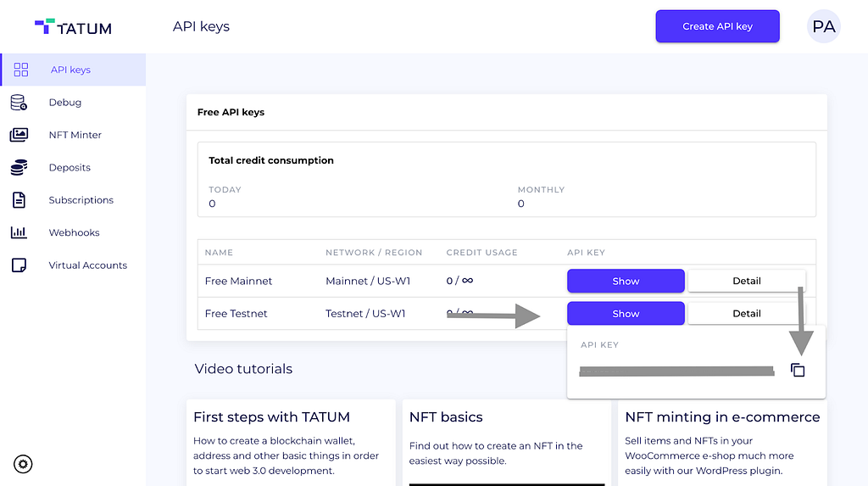Click the NFT Minter image icon
The width and height of the screenshot is (868, 486).
tap(19, 135)
